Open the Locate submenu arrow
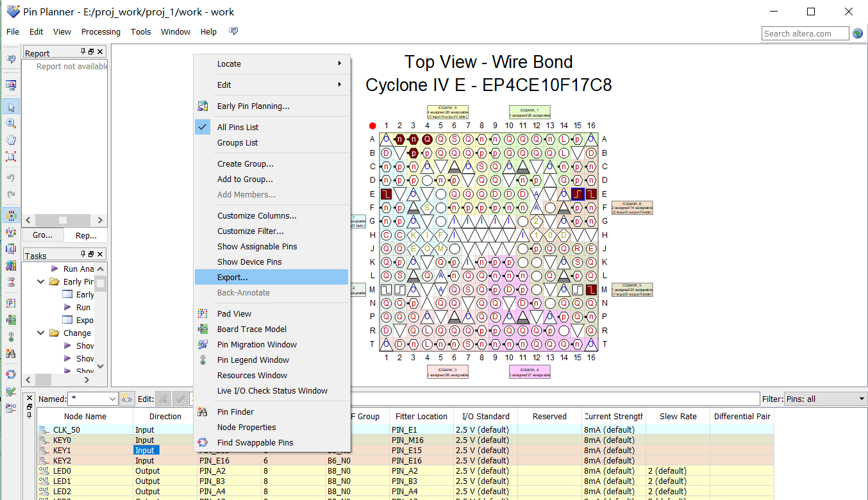Image resolution: width=868 pixels, height=500 pixels. coord(340,63)
